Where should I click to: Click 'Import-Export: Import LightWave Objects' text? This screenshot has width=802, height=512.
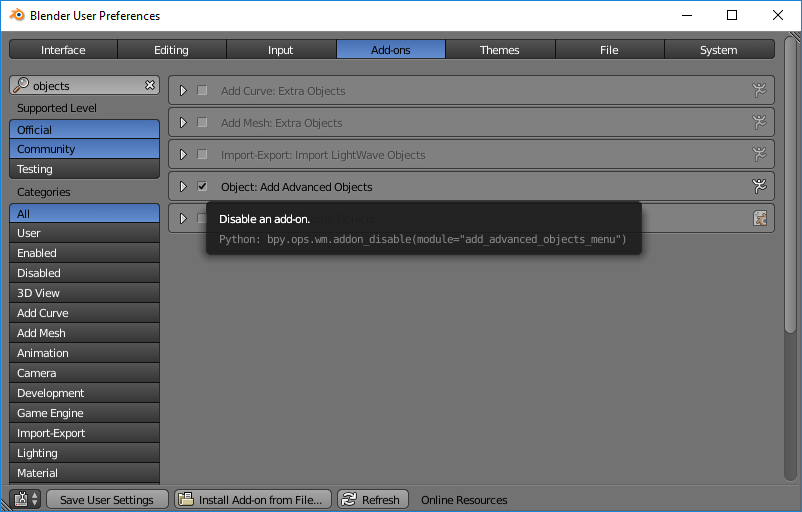[323, 154]
